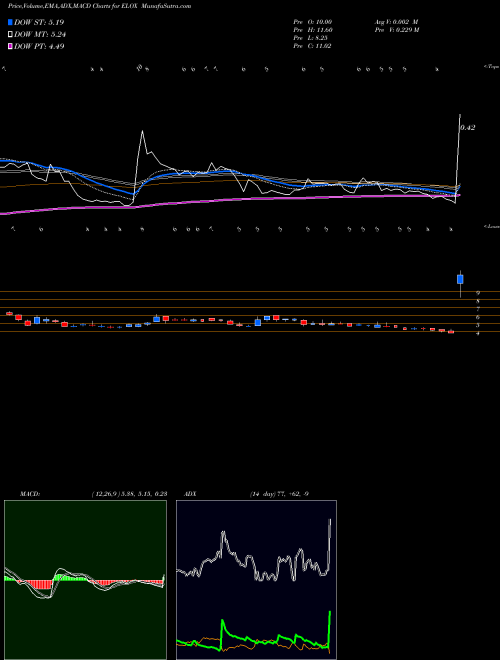Click the price axis label 9

478,293
